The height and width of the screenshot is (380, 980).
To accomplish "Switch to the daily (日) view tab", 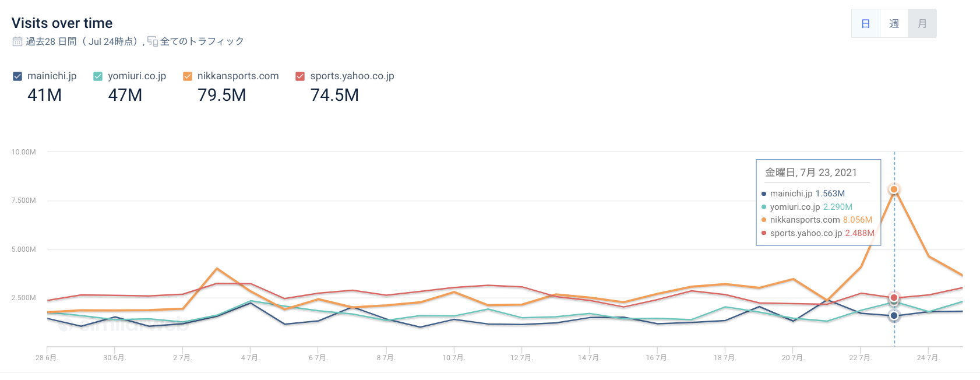I will tap(866, 24).
